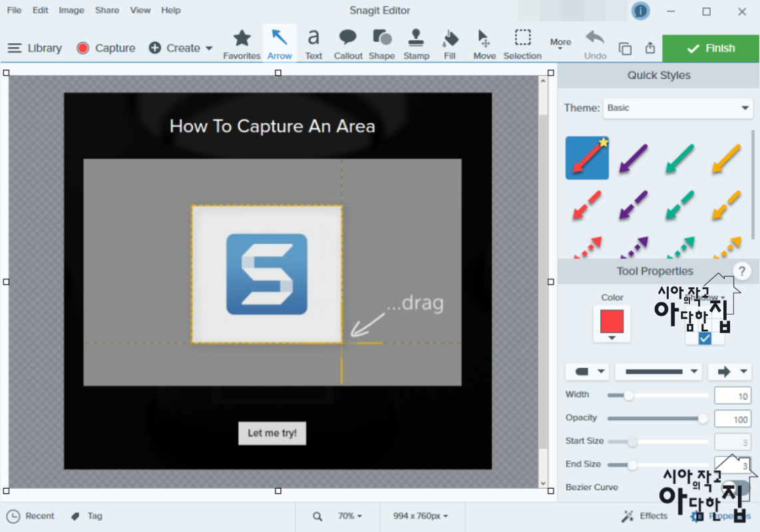Click the Quick Styles panel scrollbar
Viewport: 760px width, 532px height.
[753, 184]
